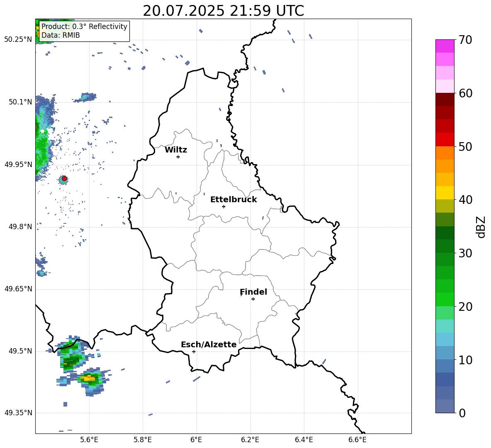491x448 pixels.
Task: Click the bright red colorbar band above 50
Action: coord(445,140)
